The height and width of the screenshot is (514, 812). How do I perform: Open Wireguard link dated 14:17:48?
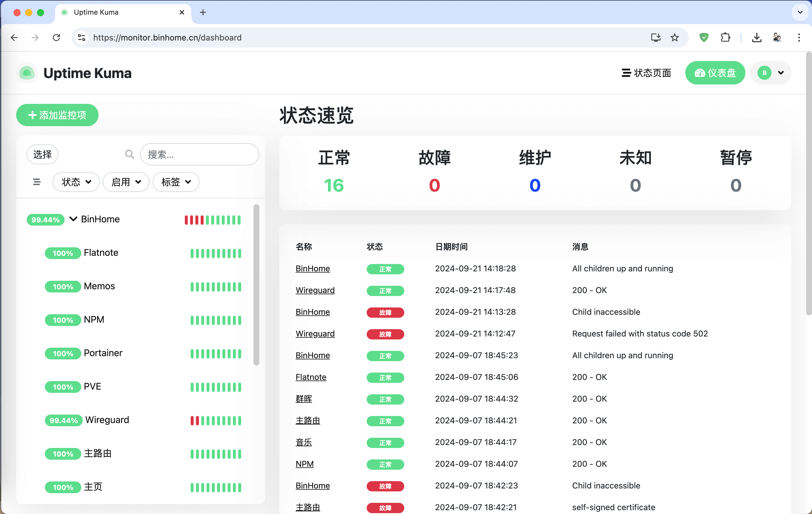315,290
